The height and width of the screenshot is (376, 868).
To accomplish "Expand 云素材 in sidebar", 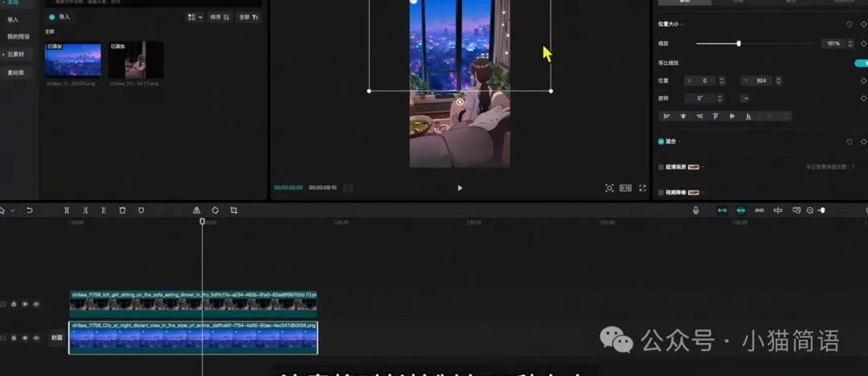I will pos(18,55).
